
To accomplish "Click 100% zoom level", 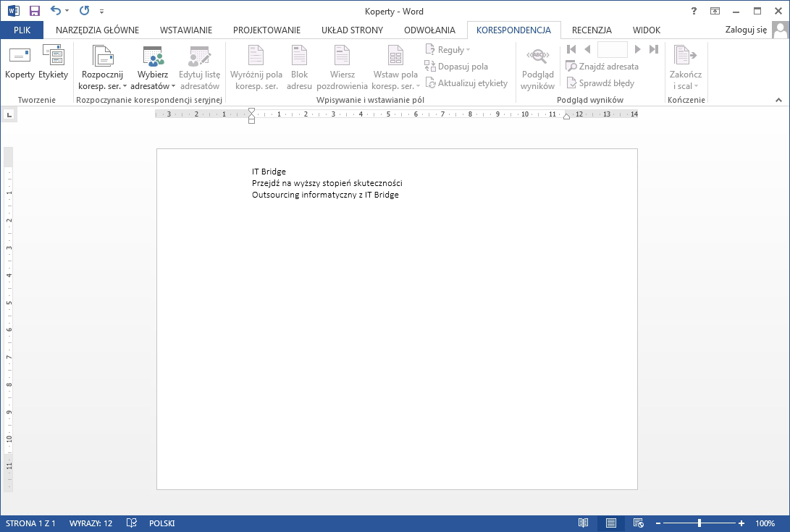I will pyautogui.click(x=765, y=523).
